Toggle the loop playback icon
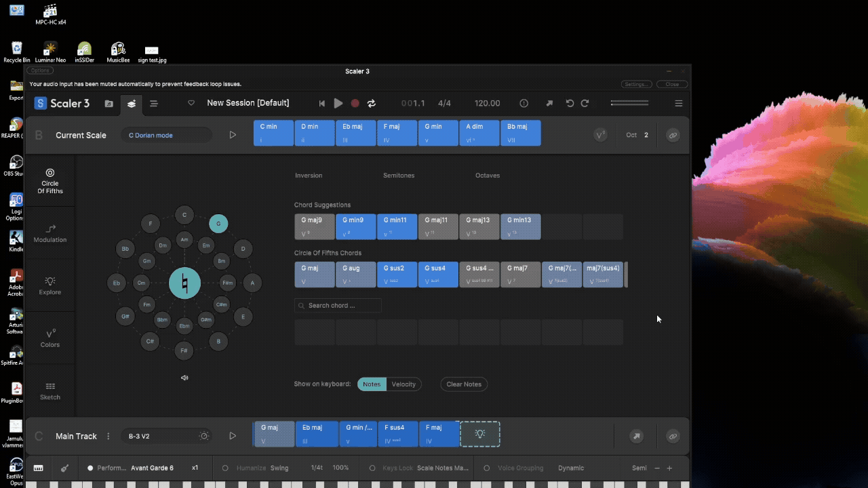 (372, 104)
